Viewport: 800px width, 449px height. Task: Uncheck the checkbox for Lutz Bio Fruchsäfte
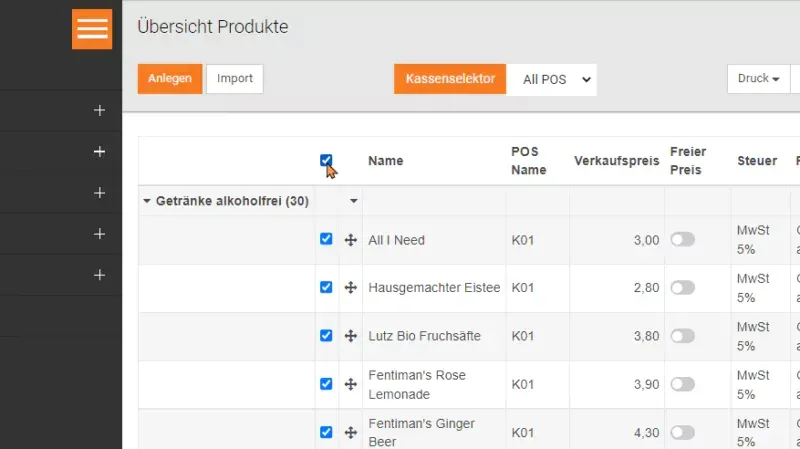[x=326, y=335]
